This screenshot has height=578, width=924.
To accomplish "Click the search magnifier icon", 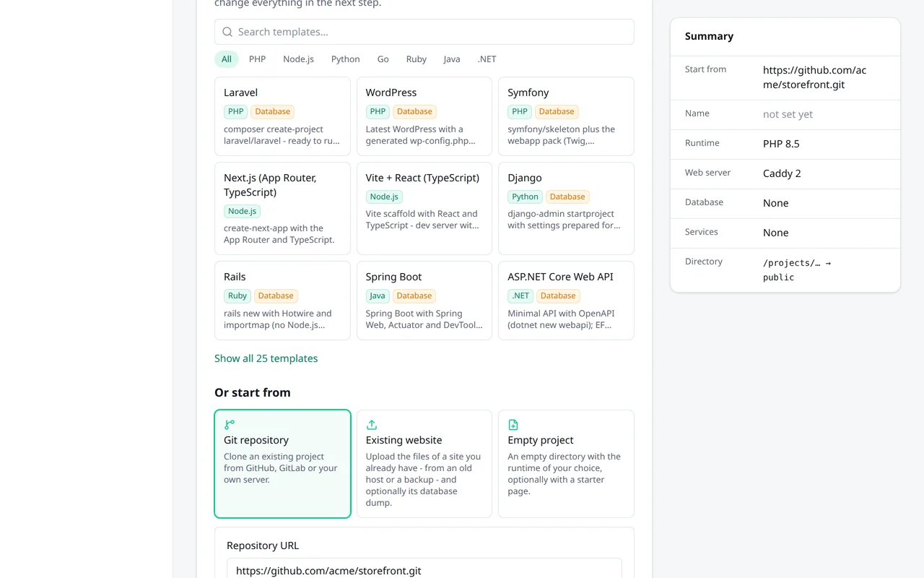I will (227, 32).
